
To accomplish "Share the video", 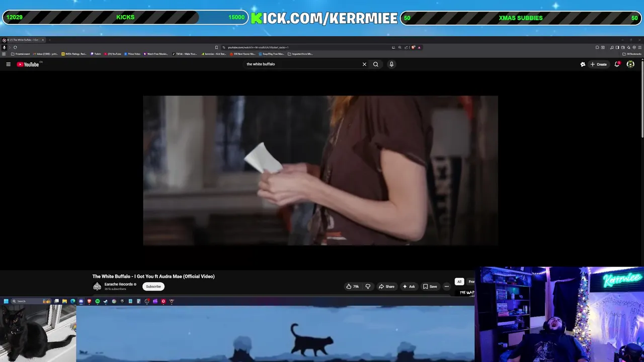I will click(x=386, y=287).
